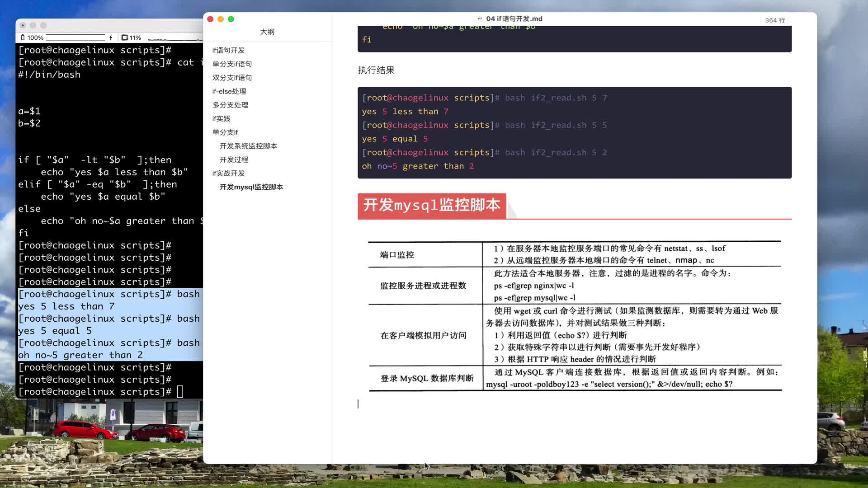The height and width of the screenshot is (488, 868).
Task: Open 开发系统监控脚本 outline sub-entry
Action: [x=248, y=146]
